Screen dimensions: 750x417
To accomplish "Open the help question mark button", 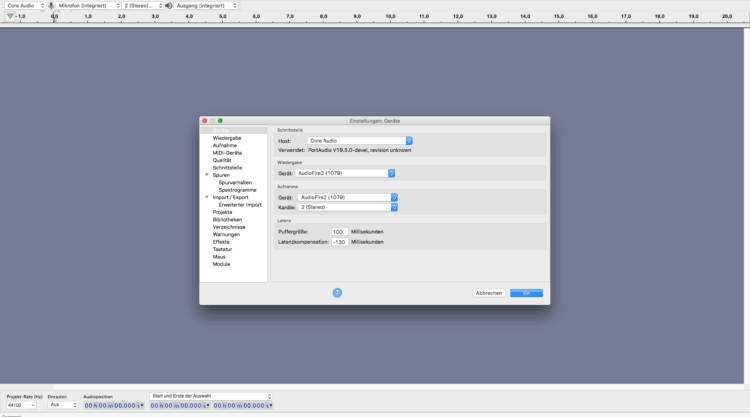I will (x=337, y=293).
